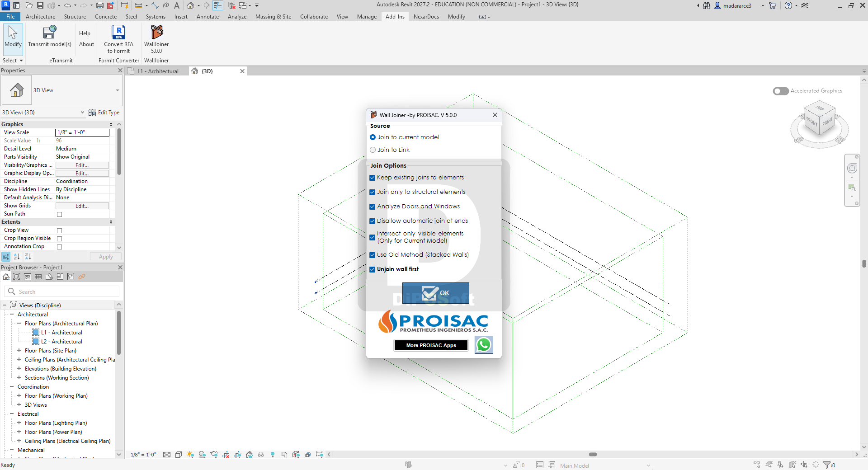Toggle Intersect only visible elements checkbox
Screen dimensions: 868x470
373,237
